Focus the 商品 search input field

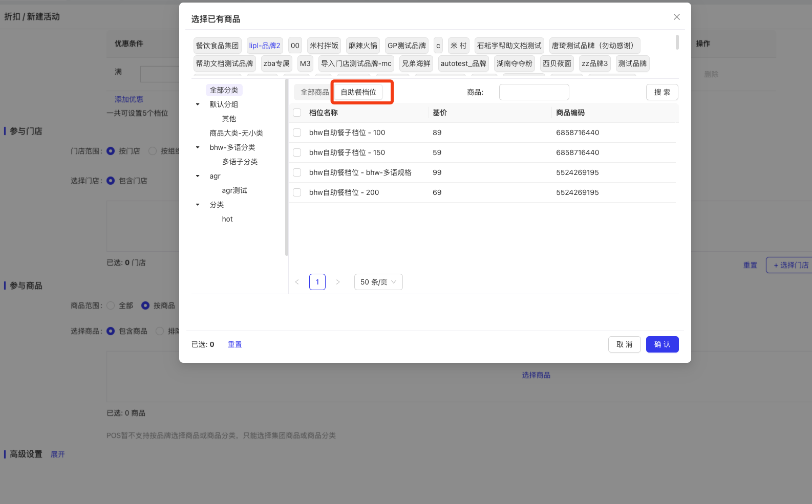(x=533, y=92)
